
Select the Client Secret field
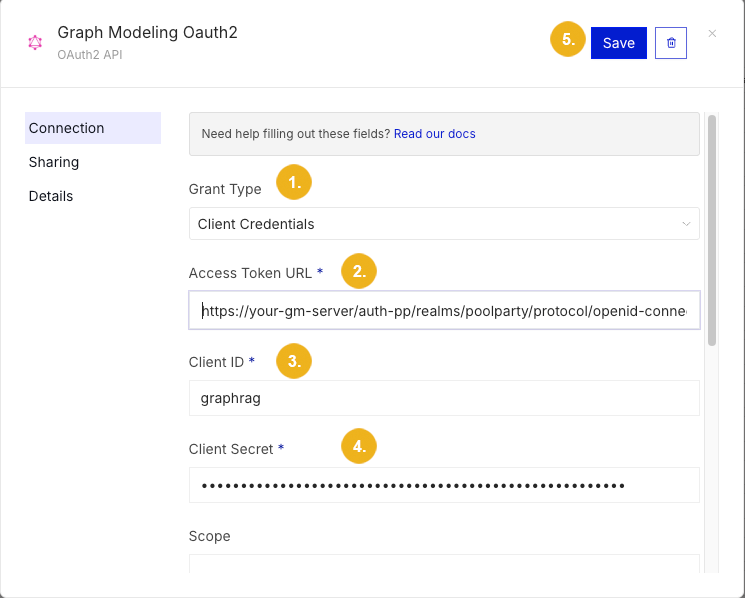[444, 485]
